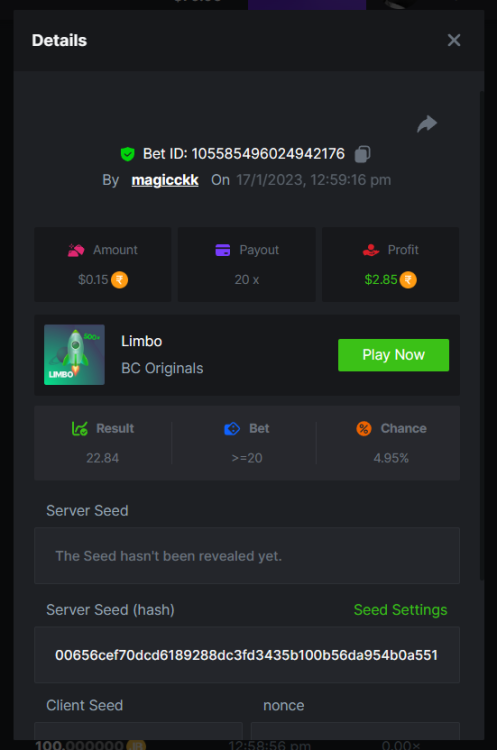Click the Amount cash icon
The width and height of the screenshot is (497, 750).
click(x=76, y=250)
